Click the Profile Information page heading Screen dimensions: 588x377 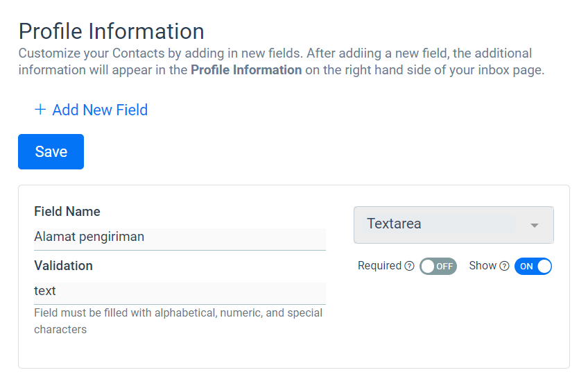(112, 31)
